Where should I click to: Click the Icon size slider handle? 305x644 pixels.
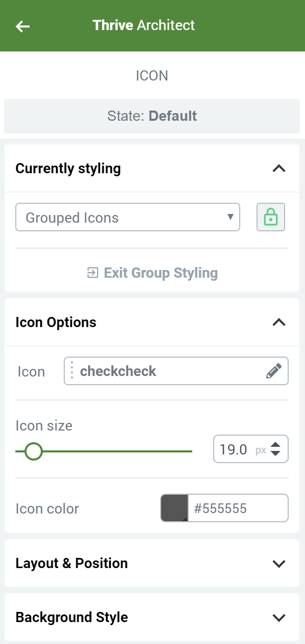click(34, 451)
